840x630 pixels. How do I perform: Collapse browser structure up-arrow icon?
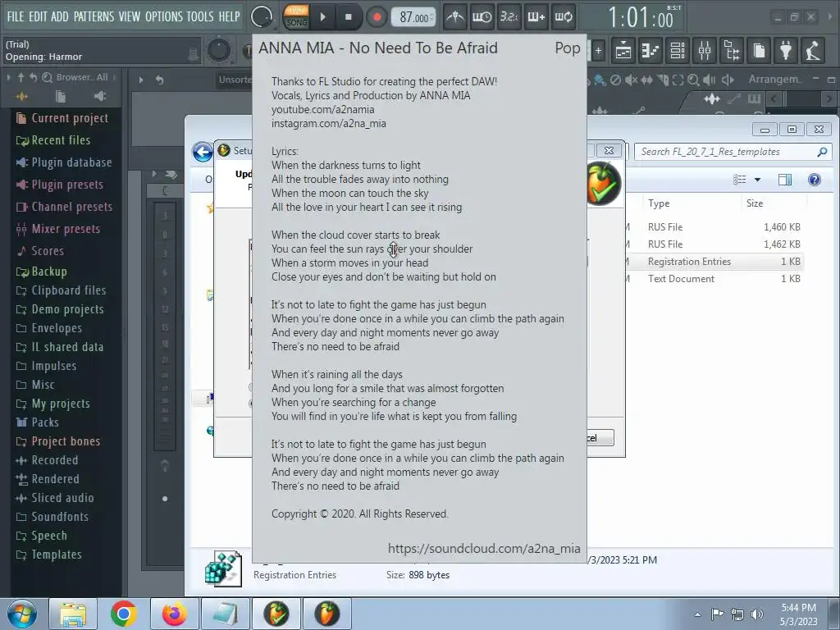[x=21, y=78]
